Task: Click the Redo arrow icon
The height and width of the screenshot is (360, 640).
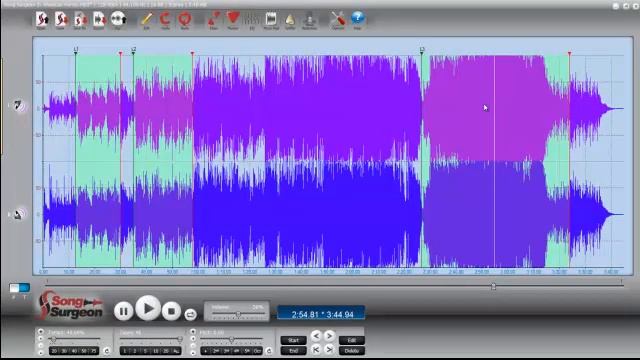Action: click(x=184, y=19)
